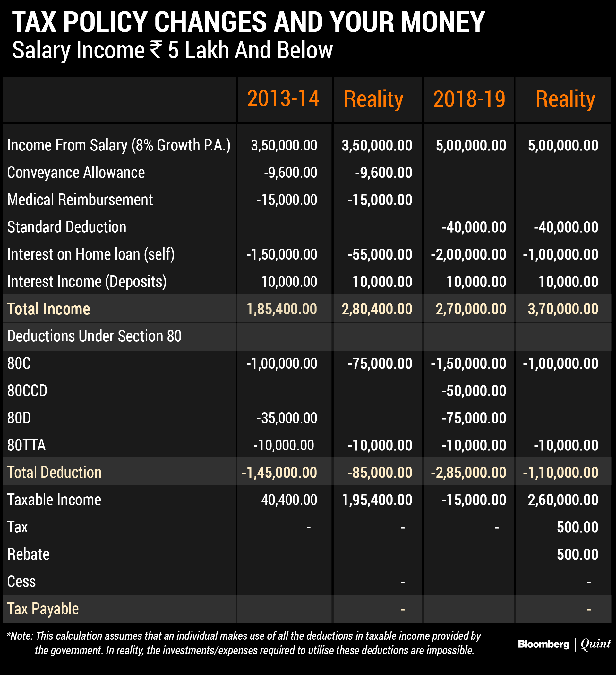Click the main title Tax Policy Changes
The height and width of the screenshot is (675, 616).
[x=248, y=22]
